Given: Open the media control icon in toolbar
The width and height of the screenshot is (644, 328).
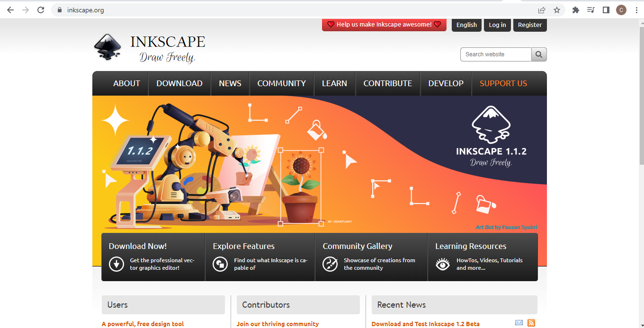Looking at the screenshot, I should click(x=590, y=10).
